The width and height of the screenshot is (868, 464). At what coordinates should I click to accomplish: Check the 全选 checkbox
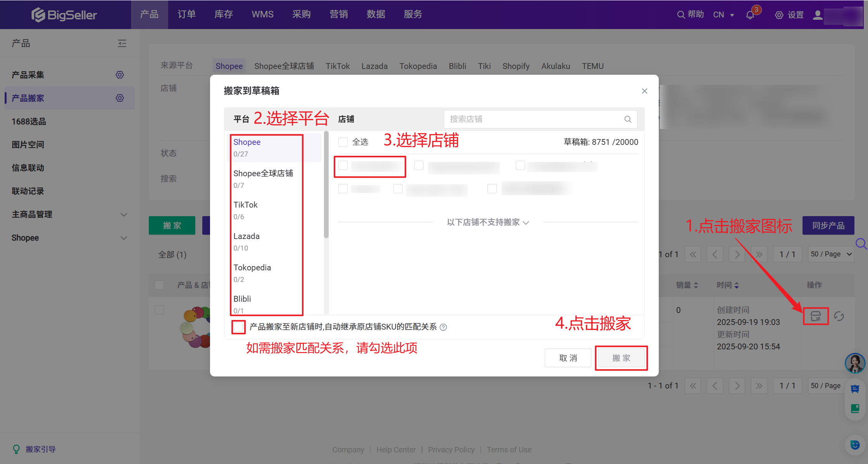tap(343, 142)
